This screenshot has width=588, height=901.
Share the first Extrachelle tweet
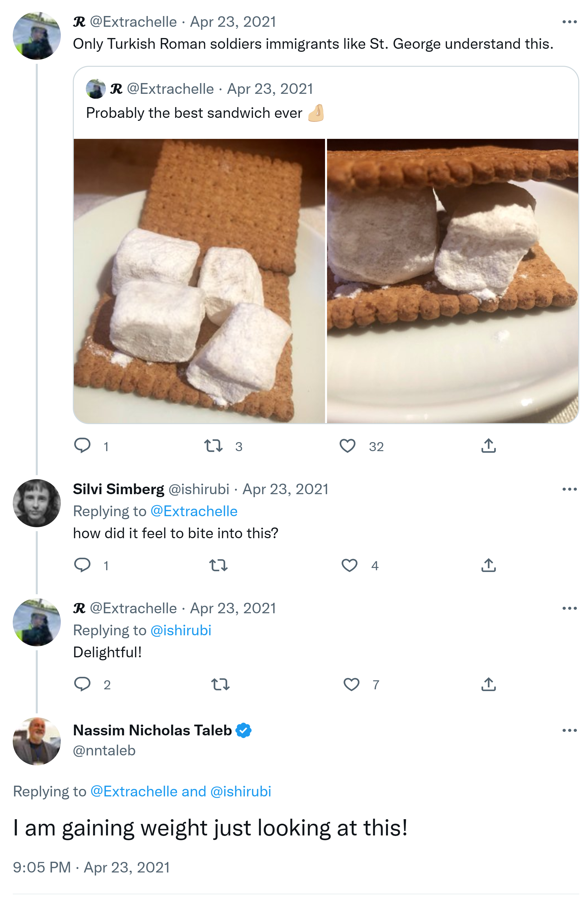(x=488, y=446)
